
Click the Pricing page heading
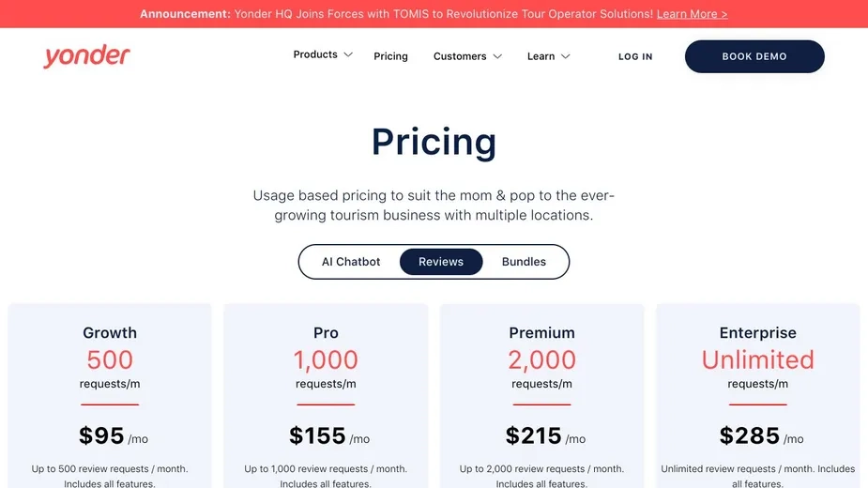(x=434, y=142)
